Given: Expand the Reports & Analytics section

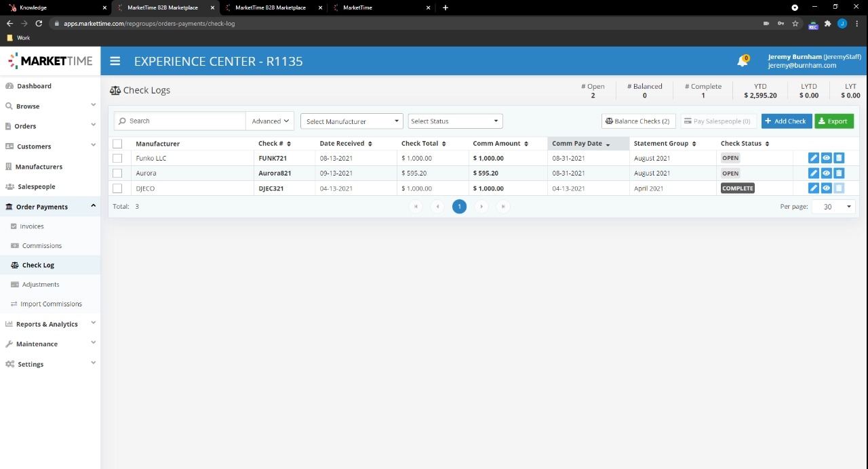Looking at the screenshot, I should (x=50, y=324).
